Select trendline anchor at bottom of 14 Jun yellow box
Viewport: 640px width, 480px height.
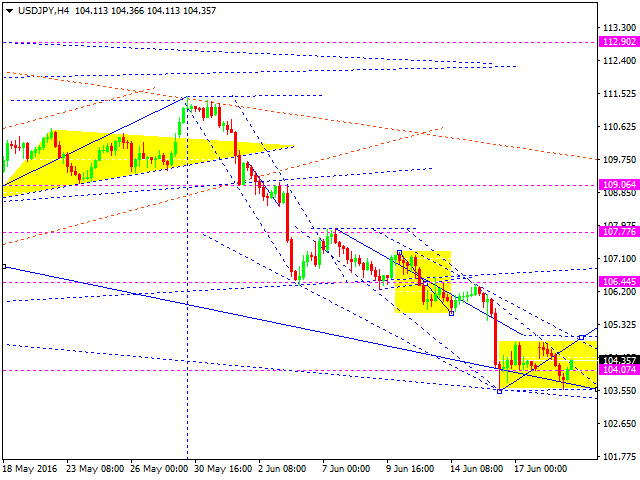point(451,313)
